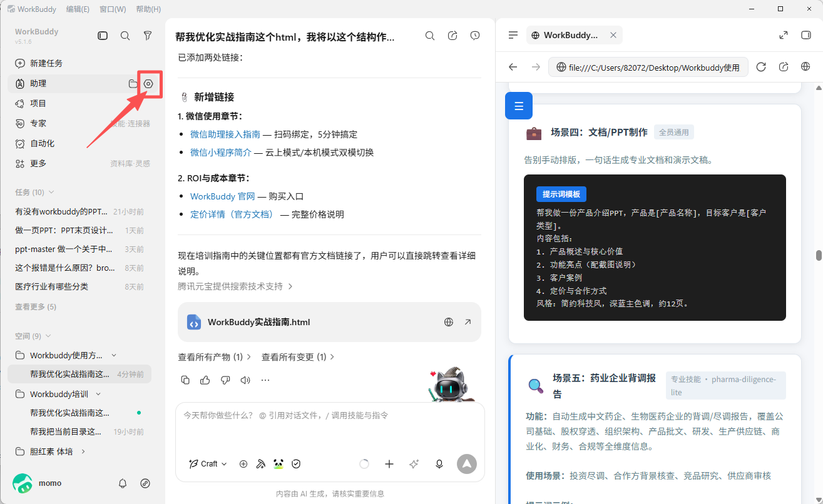Send the message with the arrow button
823x504 pixels.
pyautogui.click(x=467, y=464)
